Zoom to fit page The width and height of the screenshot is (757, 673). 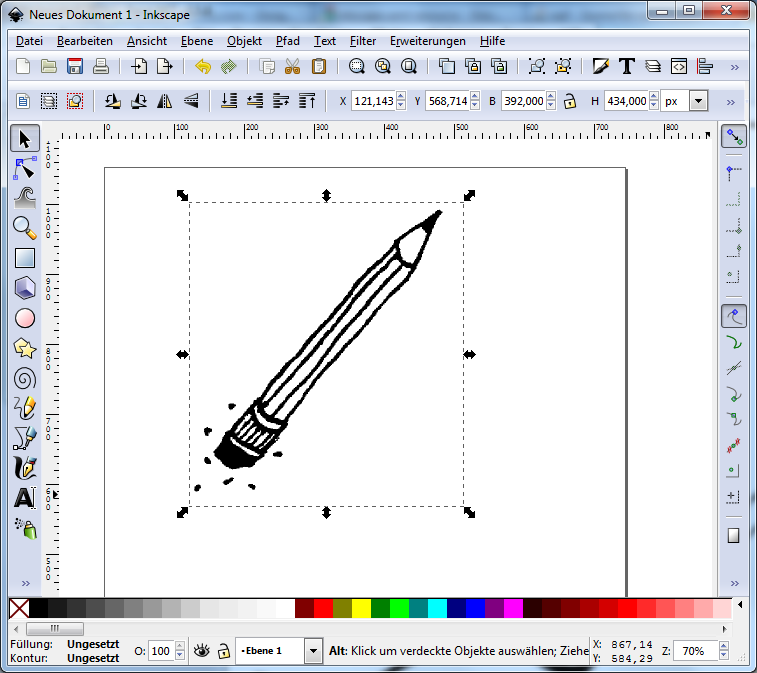[409, 66]
